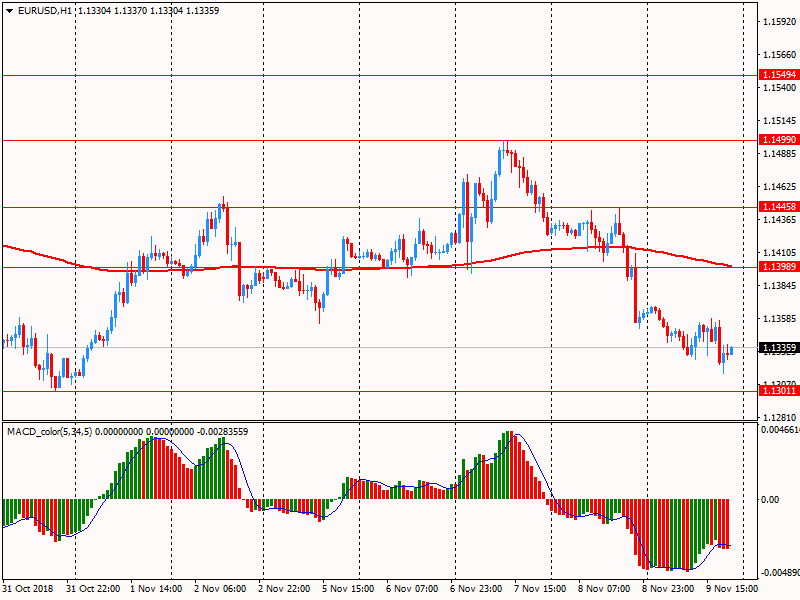Click the 1.15920 value on price scale
Screen dimensions: 800x600
[x=778, y=21]
